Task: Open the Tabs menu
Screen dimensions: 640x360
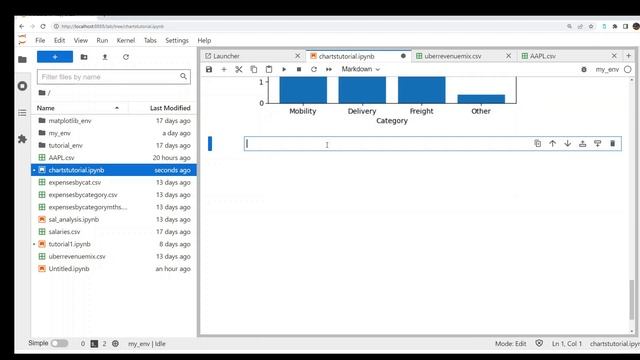Action: tap(150, 40)
